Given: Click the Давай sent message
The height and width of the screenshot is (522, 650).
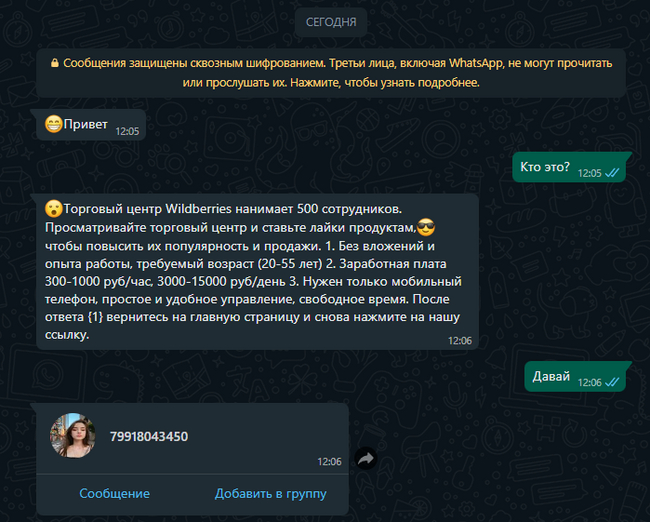Looking at the screenshot, I should click(x=575, y=376).
